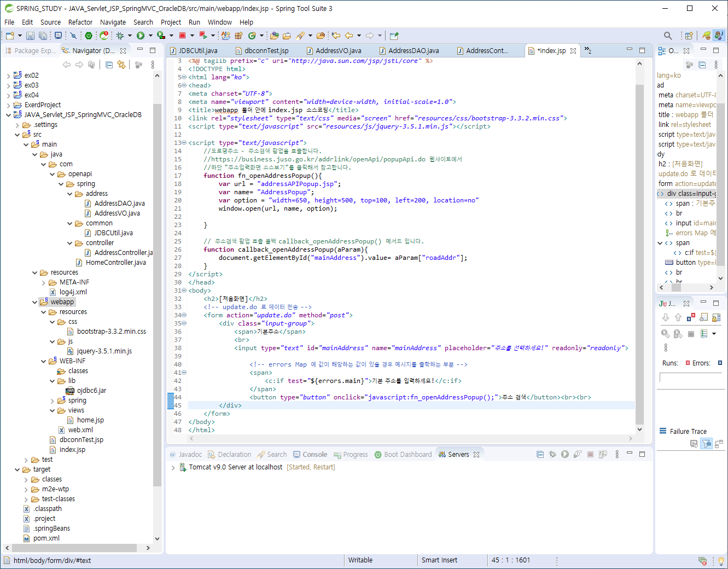The height and width of the screenshot is (569, 728).
Task: Show hidden editor tabs list »2
Action: (588, 50)
